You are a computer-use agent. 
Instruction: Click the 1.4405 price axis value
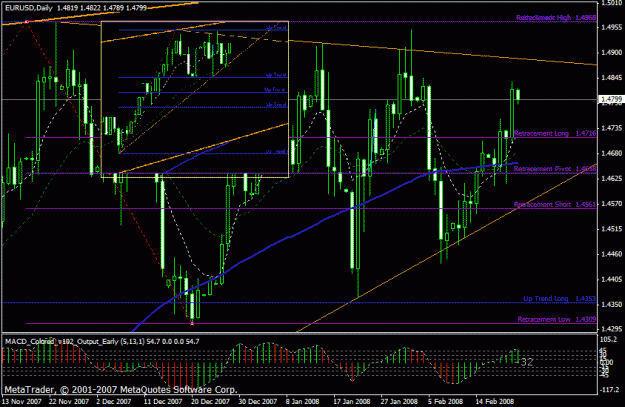click(x=612, y=279)
